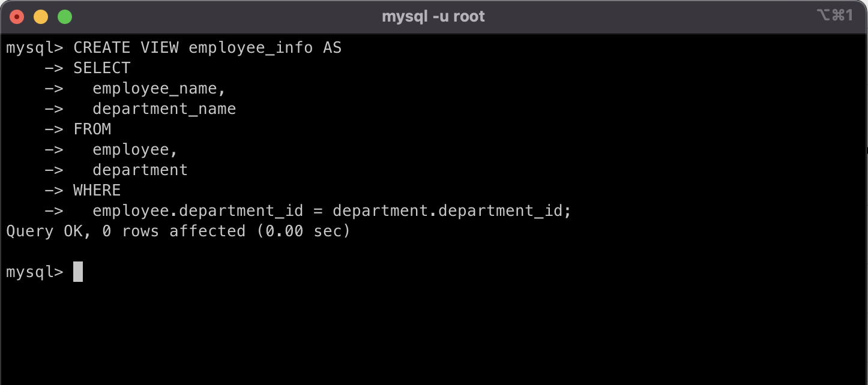Image resolution: width=868 pixels, height=385 pixels.
Task: Select the WHERE keyword in the query
Action: pos(97,190)
